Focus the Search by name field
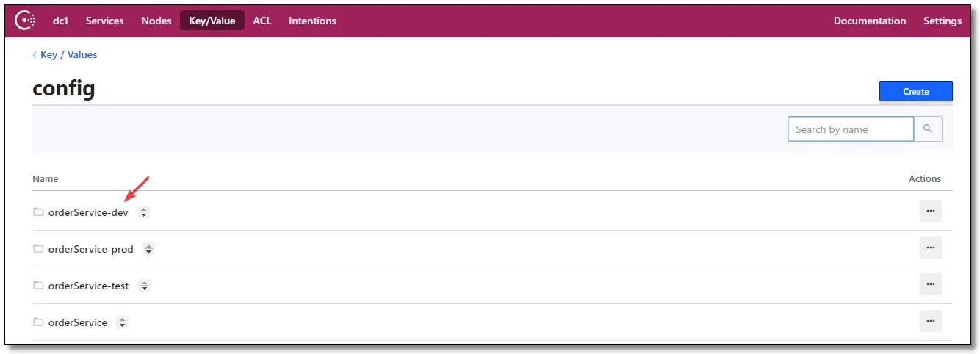The image size is (980, 354). click(x=850, y=129)
